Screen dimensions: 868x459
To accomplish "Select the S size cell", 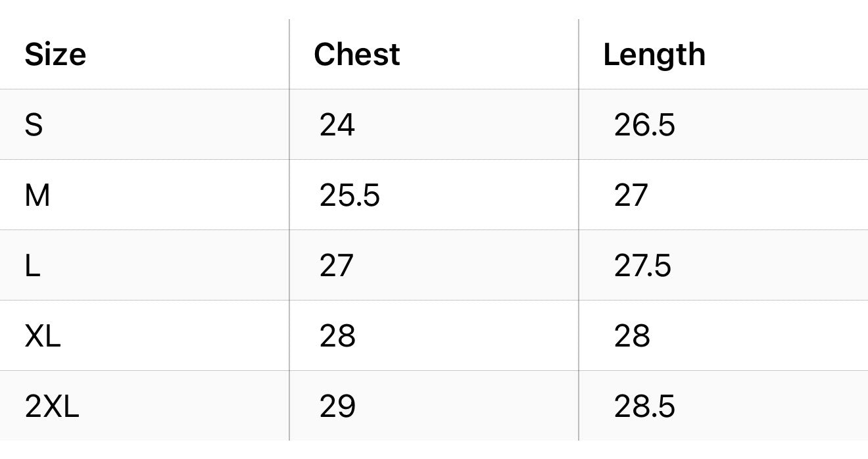I will 34,125.
